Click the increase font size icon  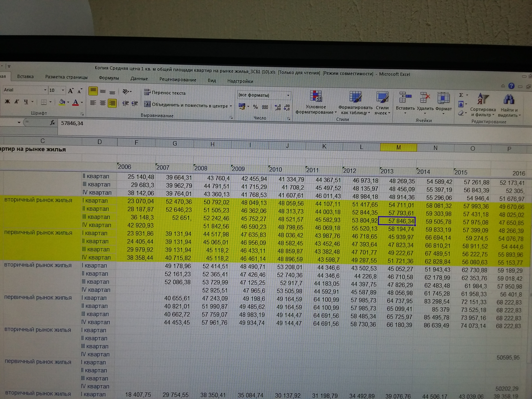pyautogui.click(x=70, y=91)
